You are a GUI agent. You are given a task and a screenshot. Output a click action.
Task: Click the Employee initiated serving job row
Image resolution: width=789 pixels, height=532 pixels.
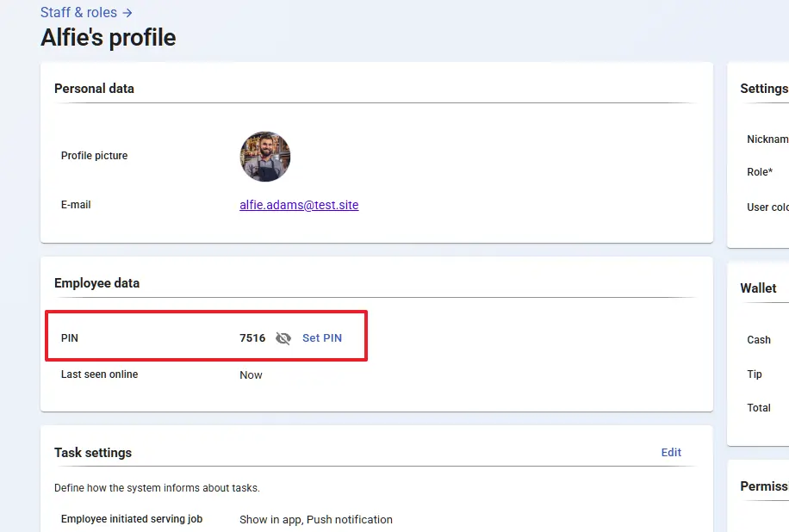[131, 519]
